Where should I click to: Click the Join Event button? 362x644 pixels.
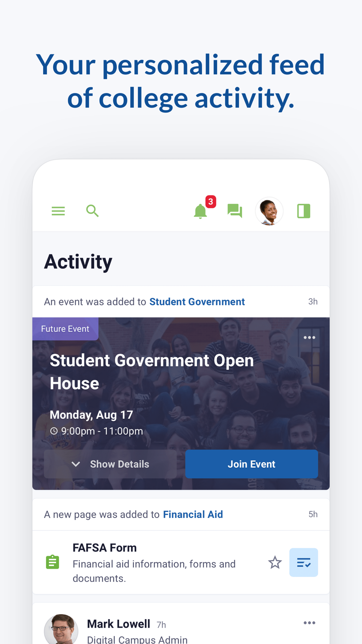coord(252,464)
